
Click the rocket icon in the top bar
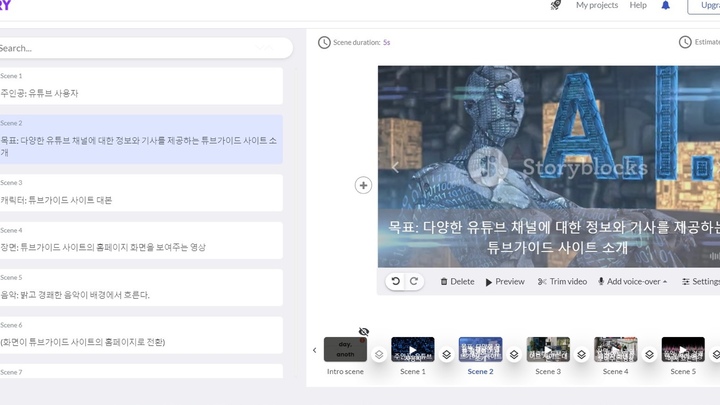pyautogui.click(x=556, y=6)
